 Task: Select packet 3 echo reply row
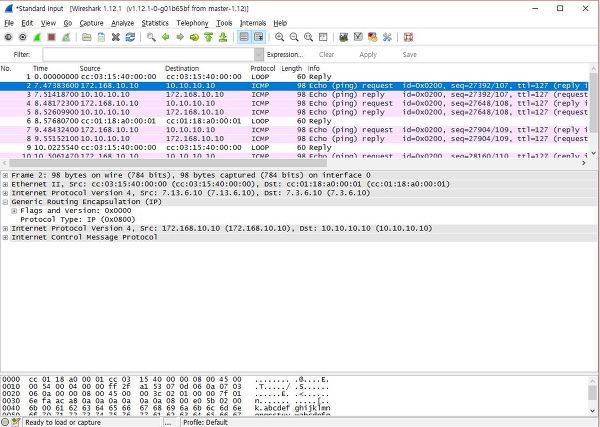294,94
